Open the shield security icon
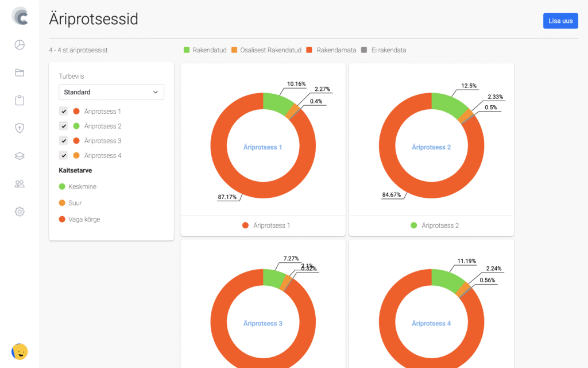The width and height of the screenshot is (588, 368). coord(20,128)
